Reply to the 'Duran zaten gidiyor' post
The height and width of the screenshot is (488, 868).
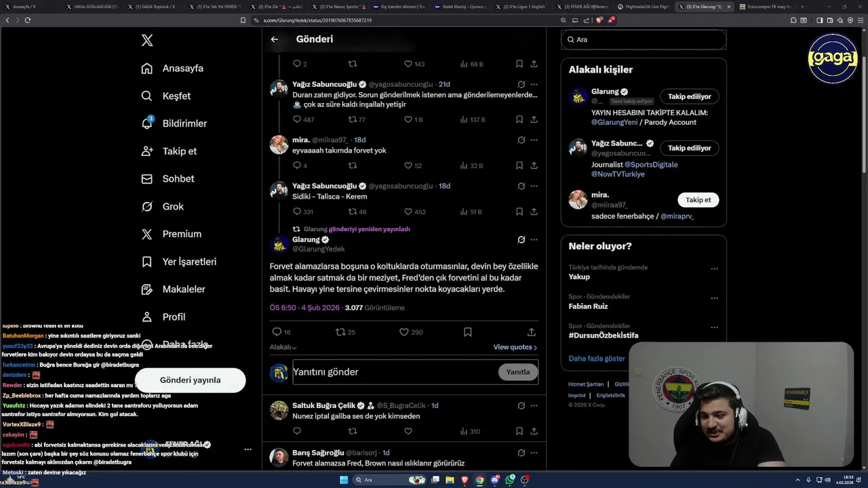(297, 119)
